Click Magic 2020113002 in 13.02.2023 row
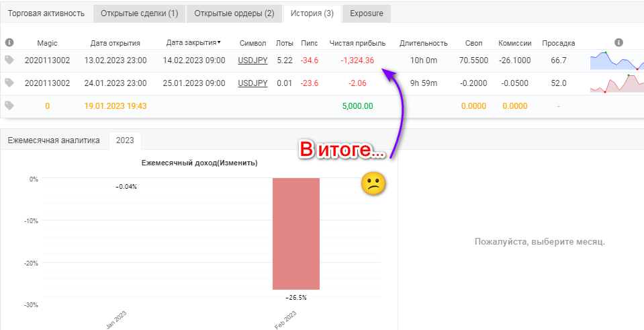 (x=47, y=60)
